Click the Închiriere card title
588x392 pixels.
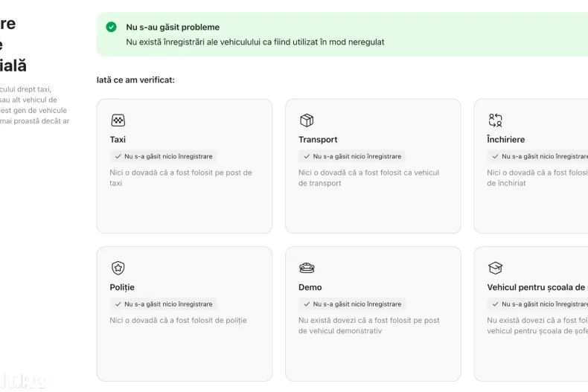506,139
